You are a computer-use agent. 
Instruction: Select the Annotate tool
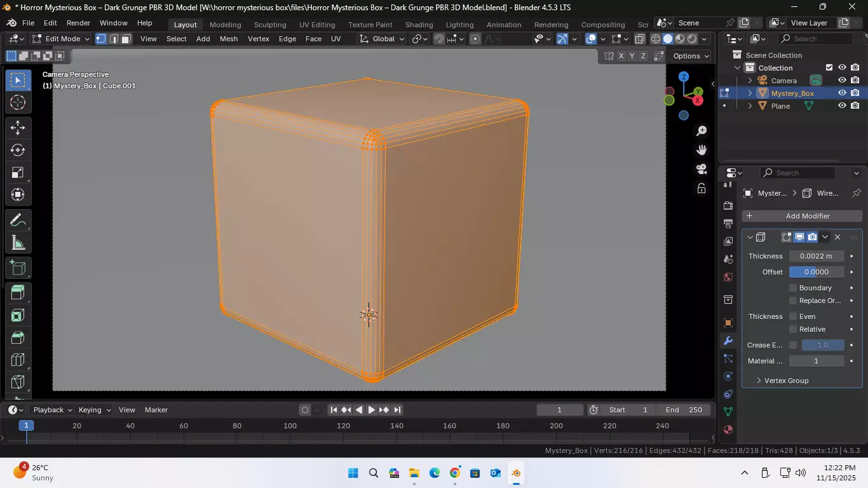[x=18, y=220]
